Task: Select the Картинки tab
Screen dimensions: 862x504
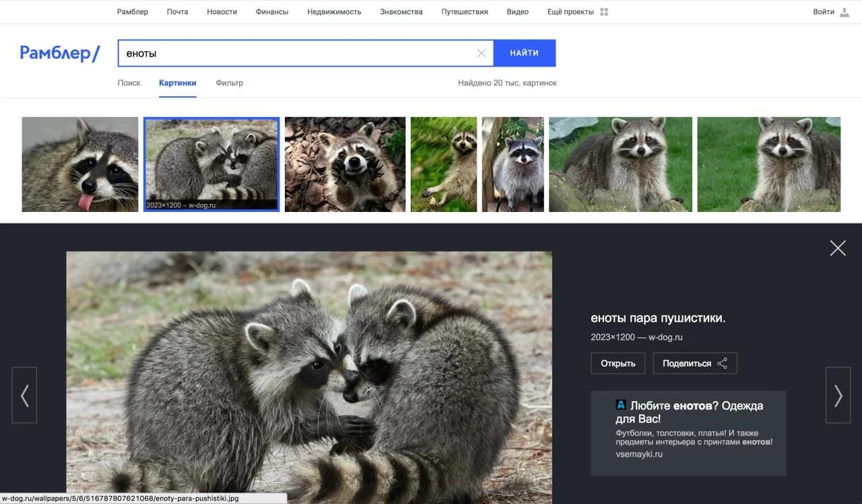Action: 178,83
